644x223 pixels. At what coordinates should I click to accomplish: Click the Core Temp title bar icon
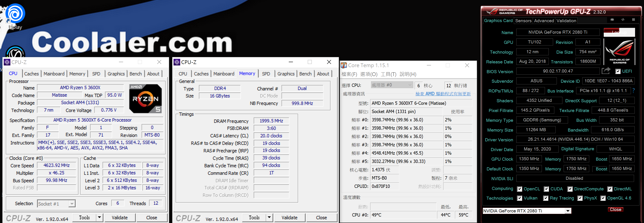(344, 65)
